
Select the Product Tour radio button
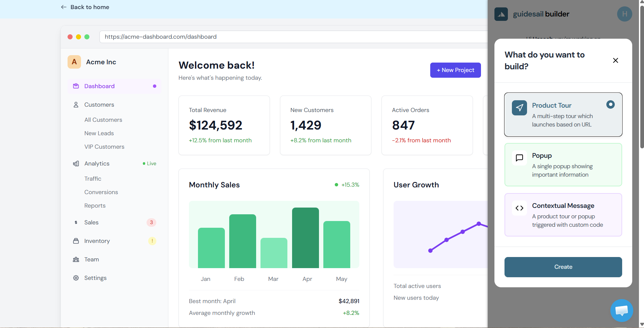click(610, 105)
